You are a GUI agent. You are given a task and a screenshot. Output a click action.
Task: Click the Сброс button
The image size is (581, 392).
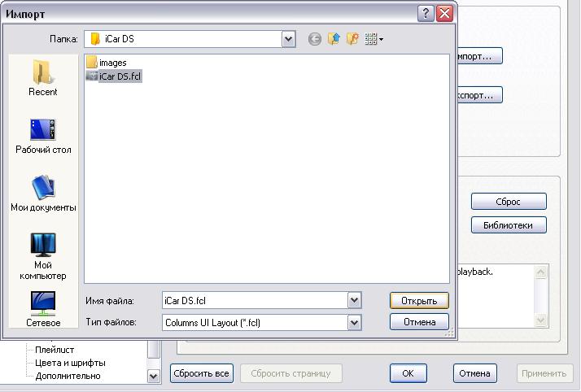coord(509,202)
